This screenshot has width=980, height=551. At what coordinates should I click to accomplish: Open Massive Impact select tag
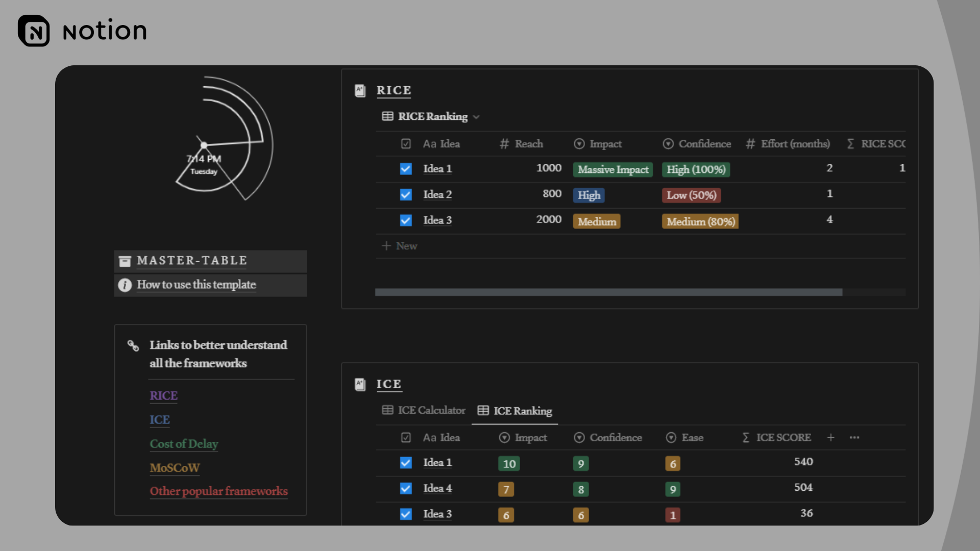(613, 170)
